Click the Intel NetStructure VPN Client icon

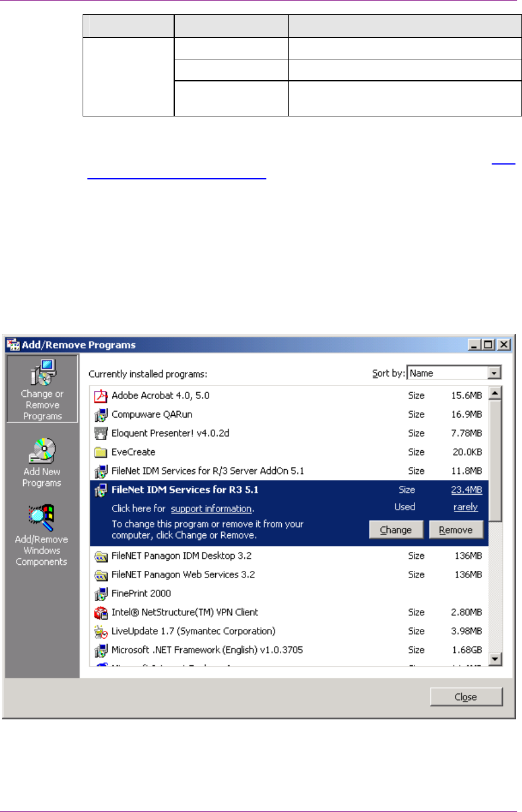[101, 612]
